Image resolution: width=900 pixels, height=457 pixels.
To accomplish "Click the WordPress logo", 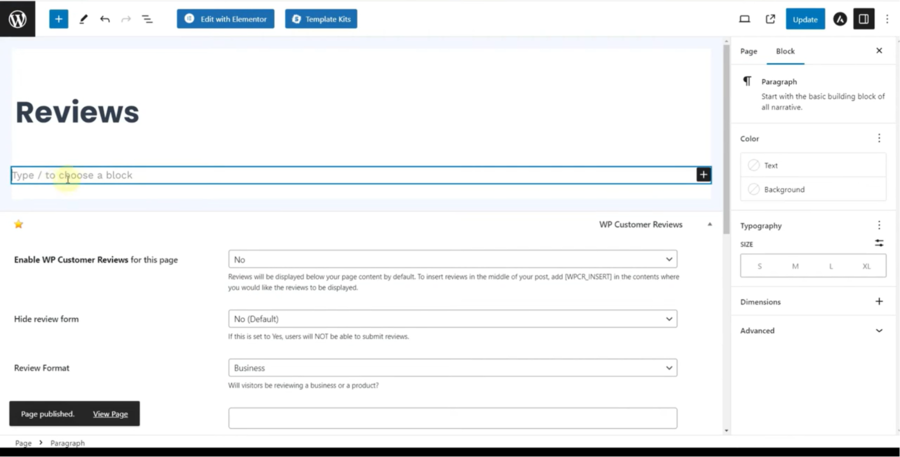I will pyautogui.click(x=17, y=19).
